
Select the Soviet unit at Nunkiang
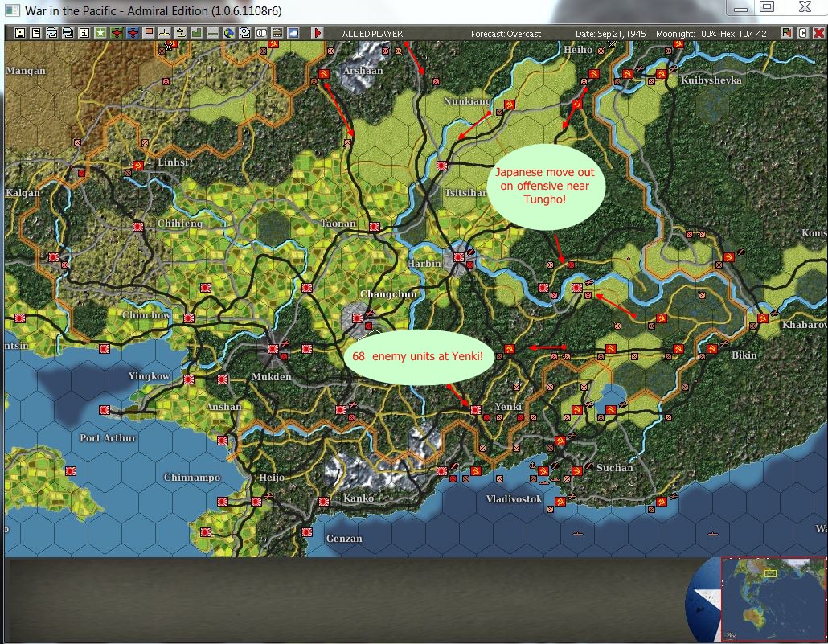[x=510, y=105]
